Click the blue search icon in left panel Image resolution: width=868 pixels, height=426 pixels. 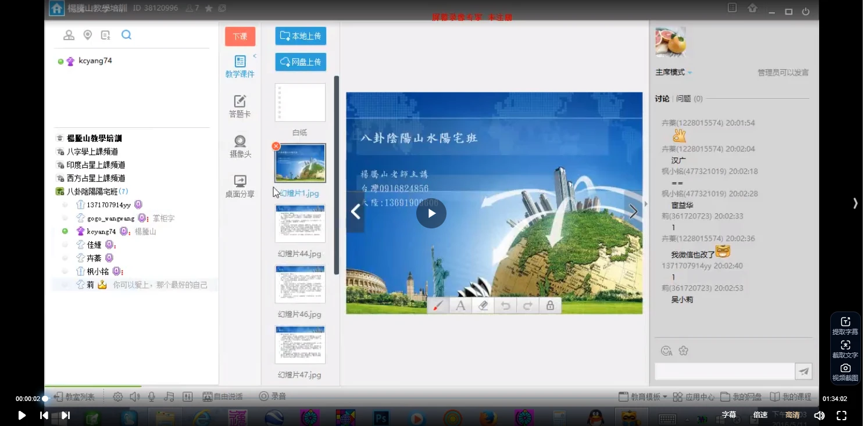coord(126,35)
